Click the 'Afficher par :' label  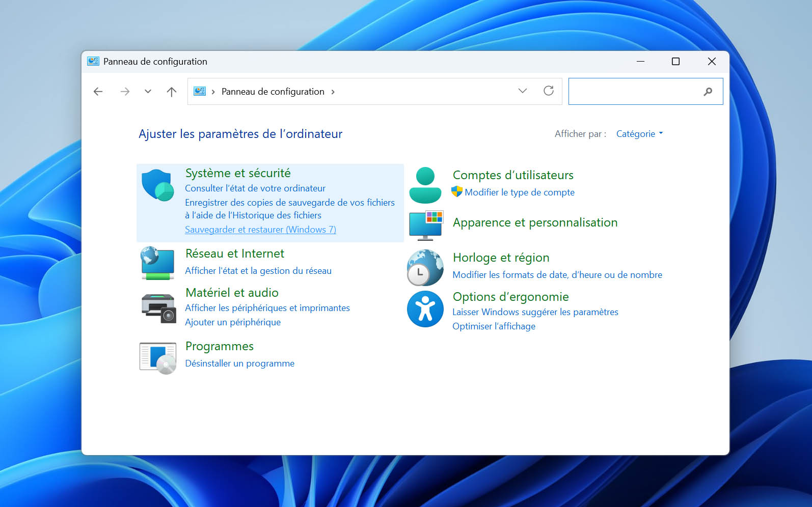pyautogui.click(x=580, y=134)
